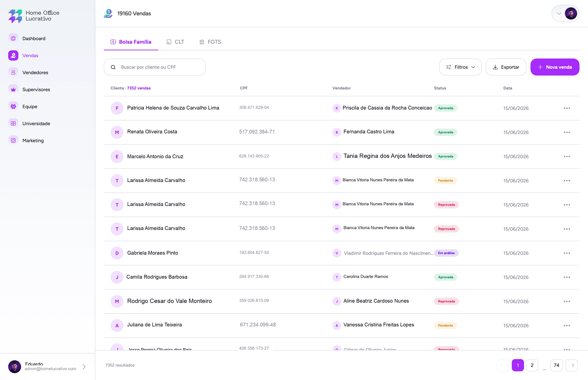Screen dimensions: 588x380
Task: Click CPF 517.092.384-71
Action: [257, 132]
